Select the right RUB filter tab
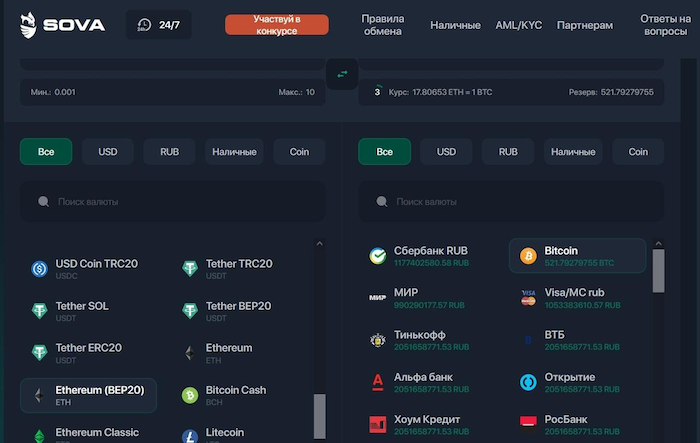 pyautogui.click(x=508, y=152)
